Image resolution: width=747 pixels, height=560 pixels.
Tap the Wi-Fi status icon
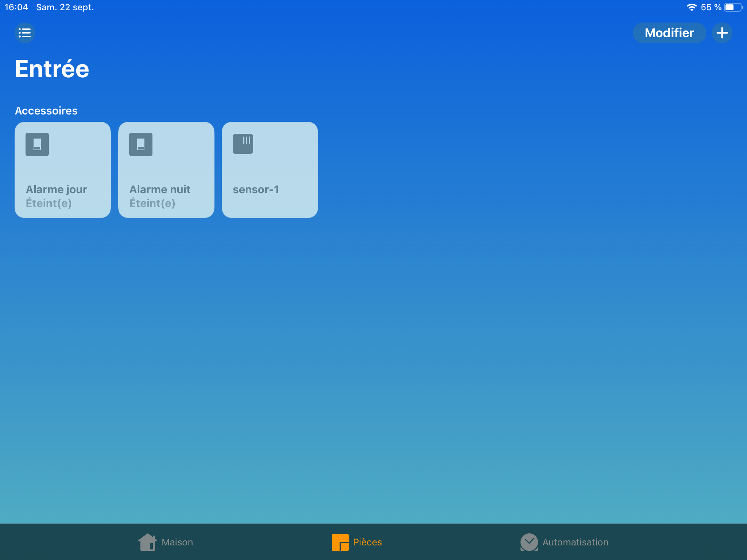[692, 7]
